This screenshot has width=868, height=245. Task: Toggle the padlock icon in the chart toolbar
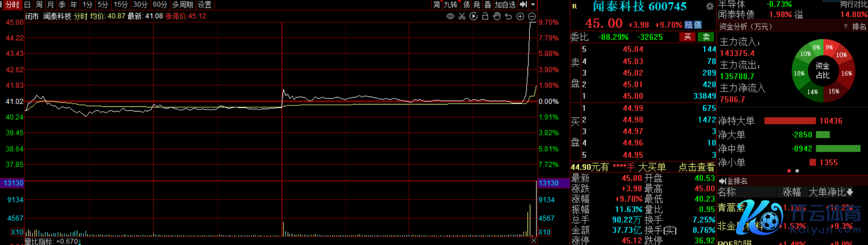click(485, 16)
